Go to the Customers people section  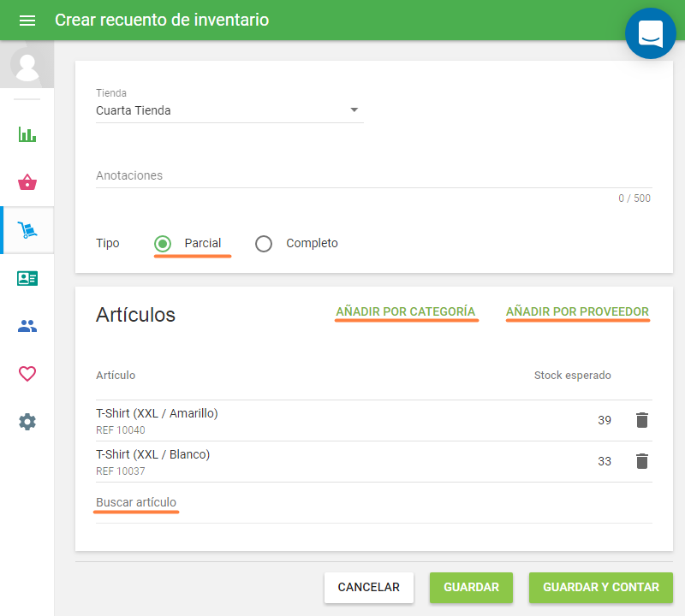[27, 326]
